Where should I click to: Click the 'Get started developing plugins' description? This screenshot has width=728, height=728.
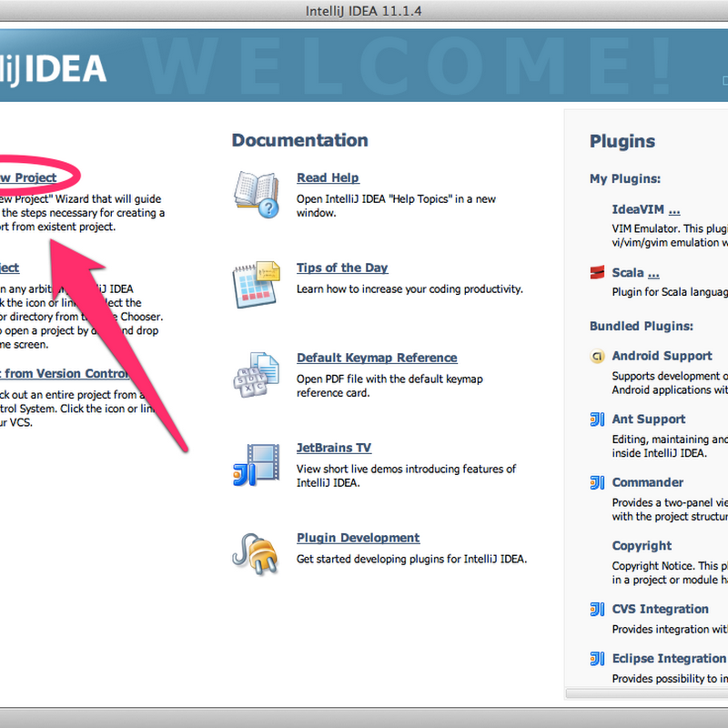[x=411, y=560]
